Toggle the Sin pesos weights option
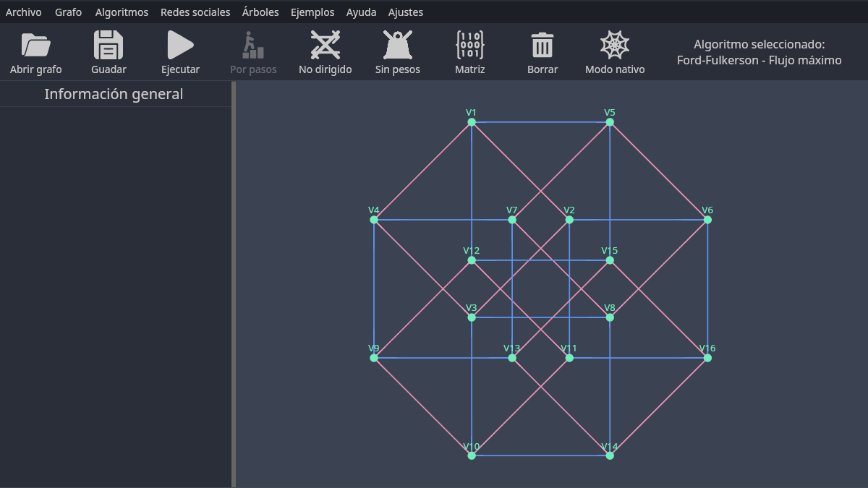Screen dimensions: 868x488 pos(397,46)
